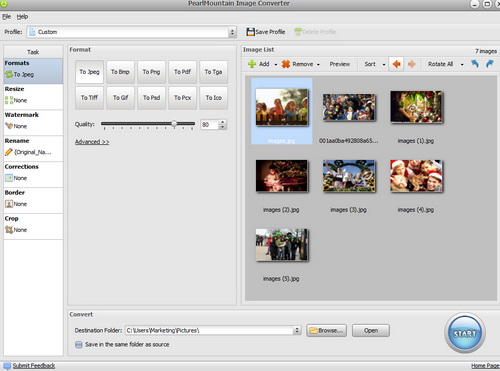Expand the Sort dropdown arrow

[x=384, y=64]
